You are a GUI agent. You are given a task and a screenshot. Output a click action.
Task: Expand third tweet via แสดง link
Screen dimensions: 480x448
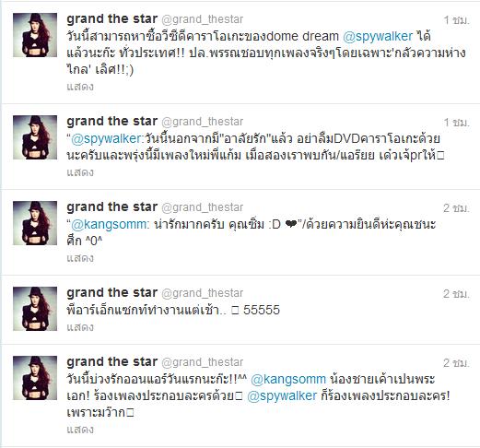click(80, 258)
